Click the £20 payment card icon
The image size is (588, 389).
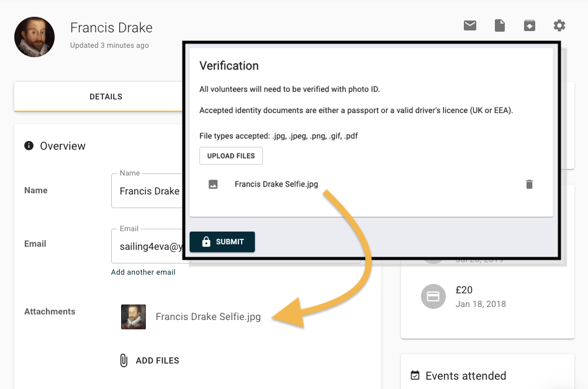point(433,296)
